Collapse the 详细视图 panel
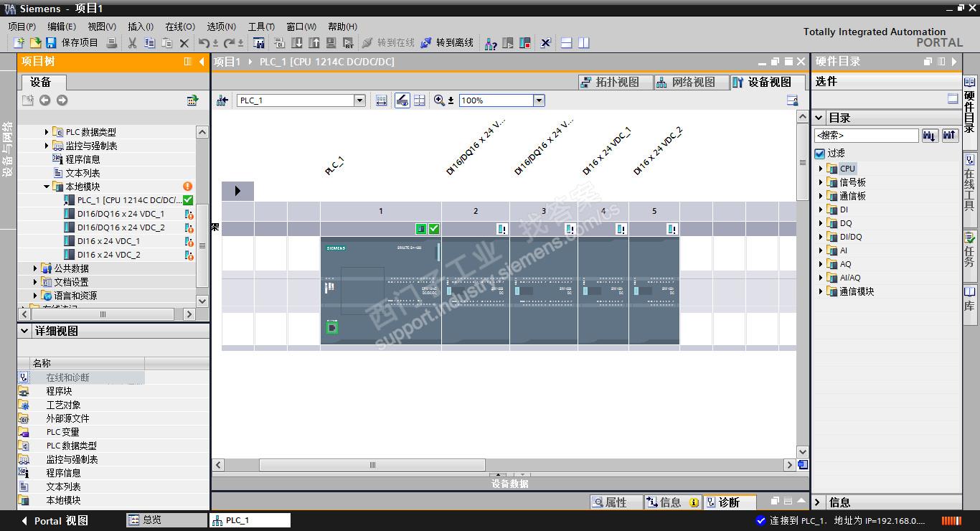 24,331
